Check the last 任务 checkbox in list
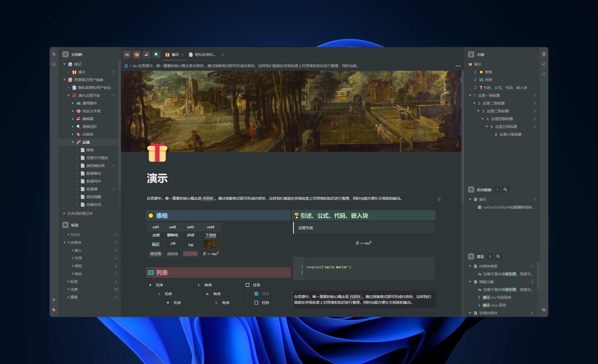Screen dimensions: 598x364 coord(256,303)
